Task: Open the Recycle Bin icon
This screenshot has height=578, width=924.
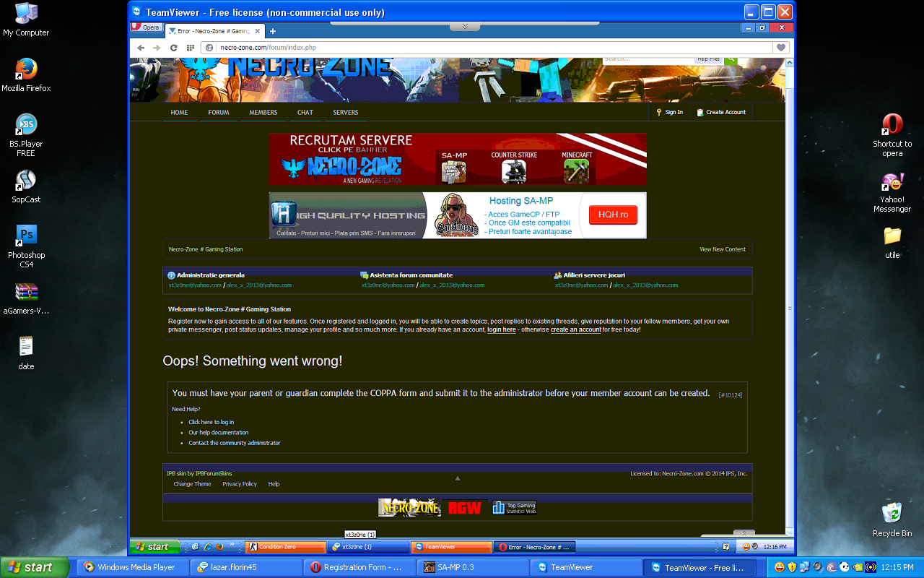Action: coord(892,519)
